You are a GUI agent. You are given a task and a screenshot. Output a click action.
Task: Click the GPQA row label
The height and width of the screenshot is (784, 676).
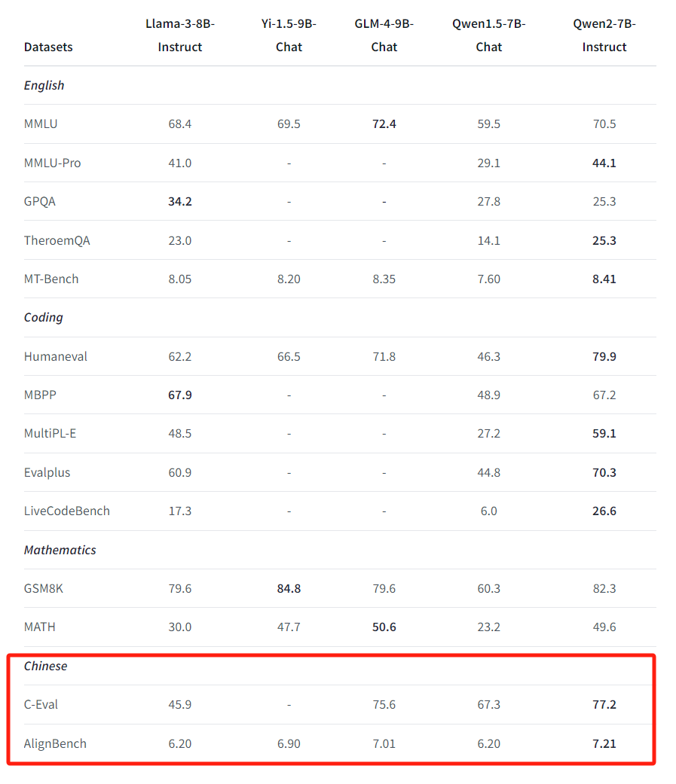tap(40, 201)
